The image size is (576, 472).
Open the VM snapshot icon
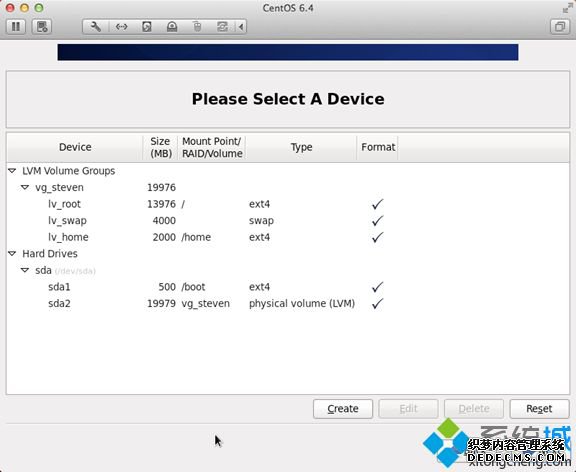tap(42, 26)
